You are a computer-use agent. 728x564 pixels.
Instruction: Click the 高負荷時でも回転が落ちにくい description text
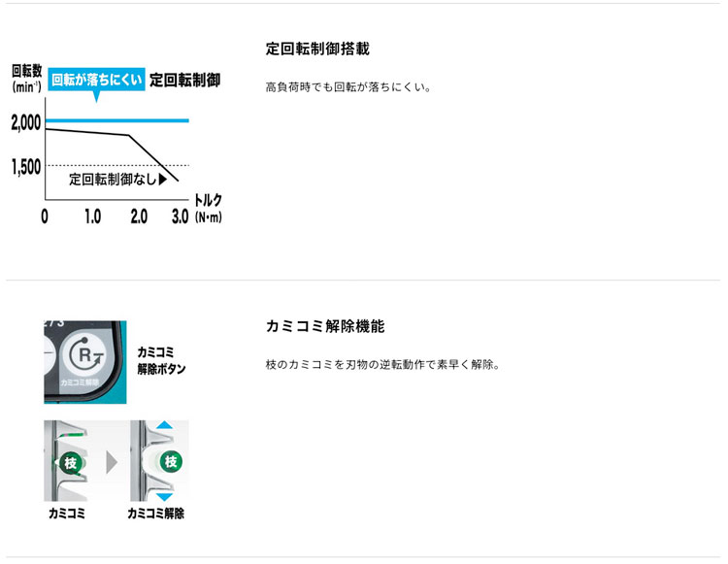tap(348, 87)
